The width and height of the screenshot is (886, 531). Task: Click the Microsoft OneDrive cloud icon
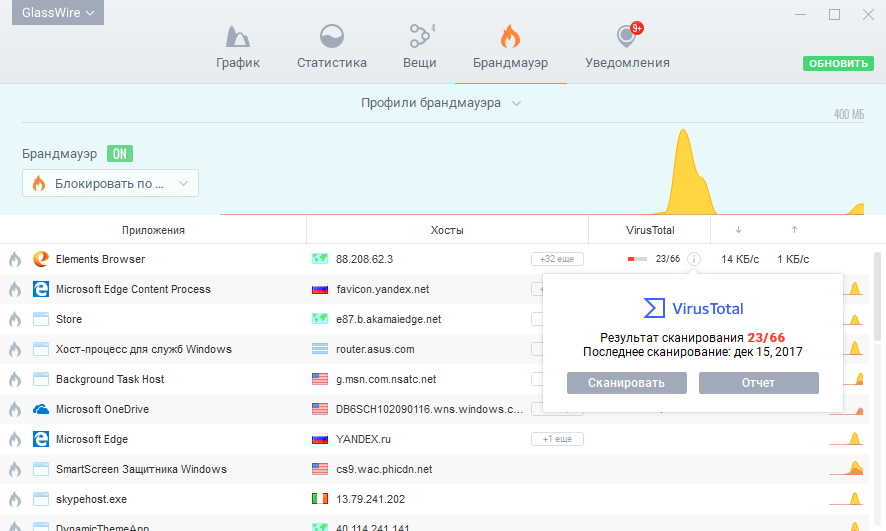coord(41,409)
